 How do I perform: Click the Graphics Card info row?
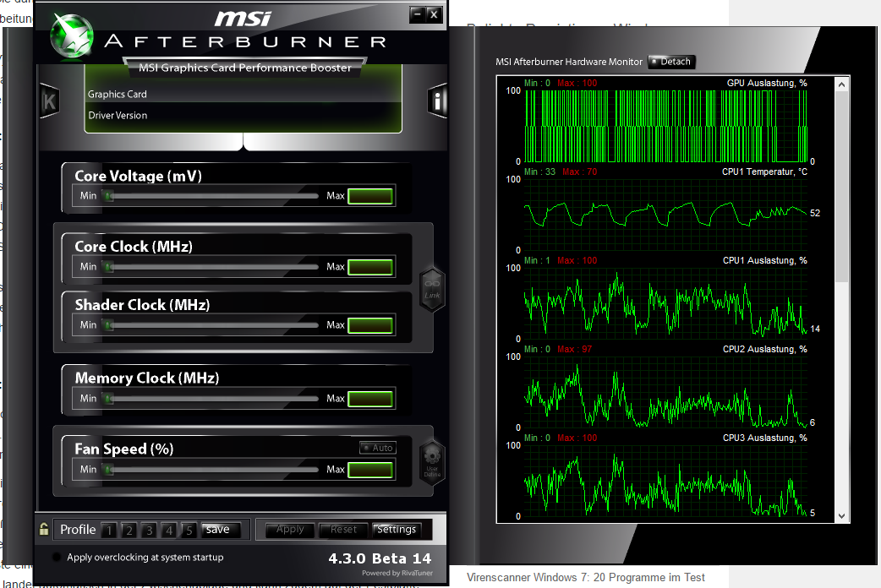coord(244,94)
